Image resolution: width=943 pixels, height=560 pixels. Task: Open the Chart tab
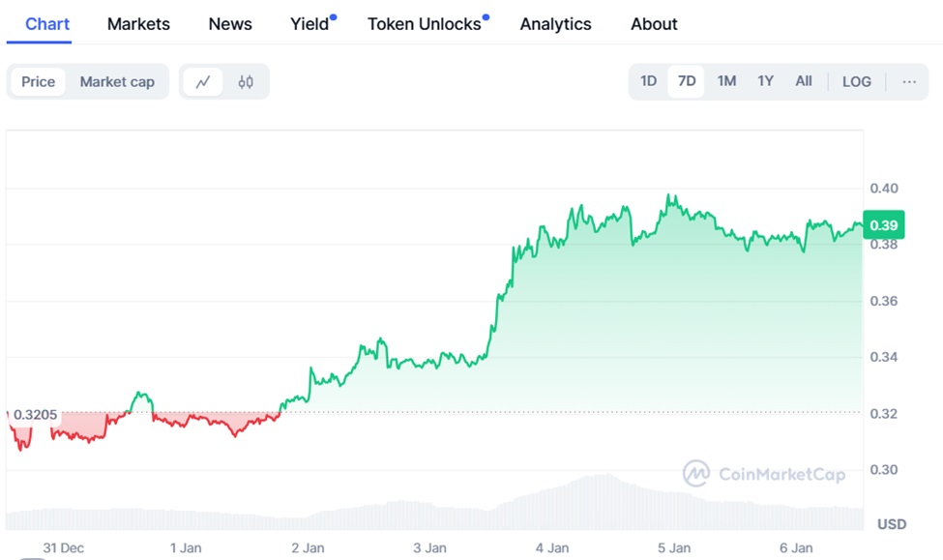coord(47,24)
